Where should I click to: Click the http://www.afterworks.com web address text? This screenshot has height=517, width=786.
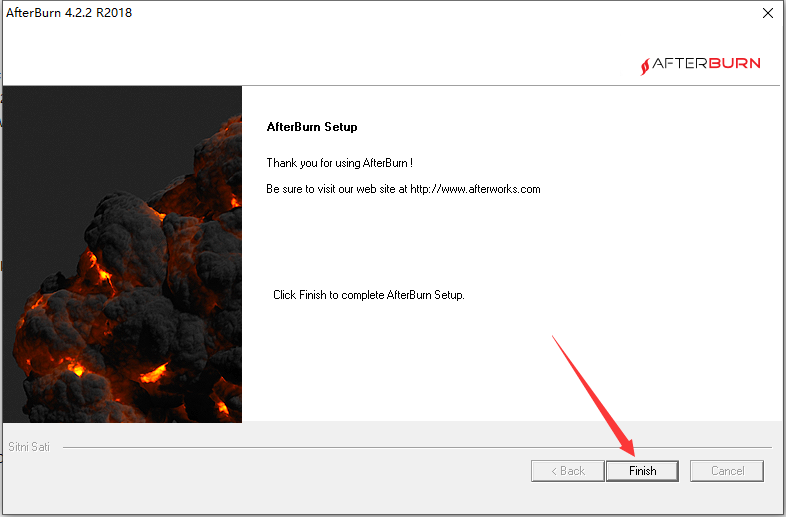[x=475, y=189]
